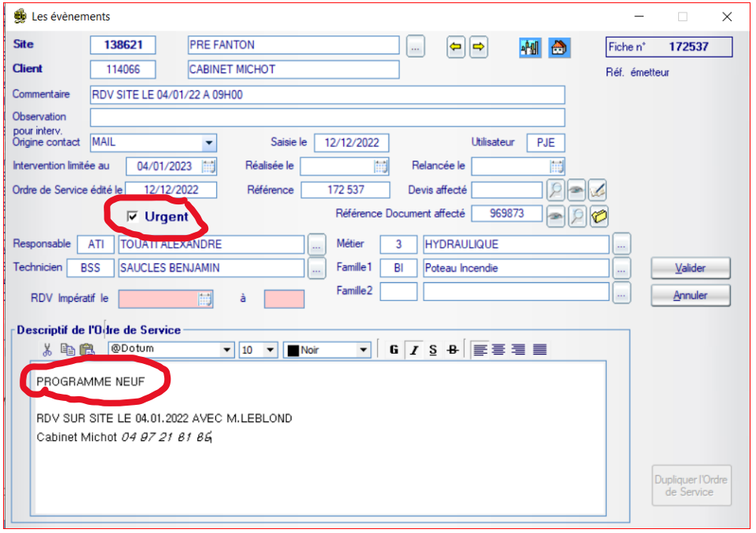Go to next record with right arrow

coord(478,47)
